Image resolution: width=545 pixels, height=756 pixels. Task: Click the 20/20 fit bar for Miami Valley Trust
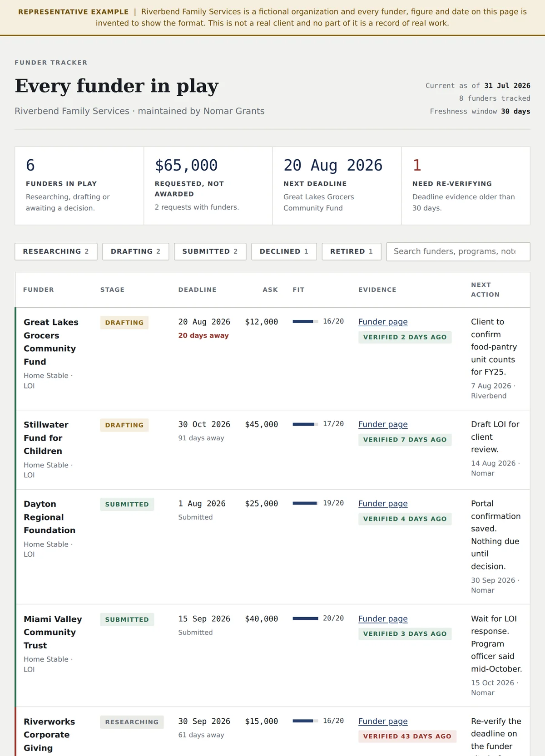pos(305,619)
